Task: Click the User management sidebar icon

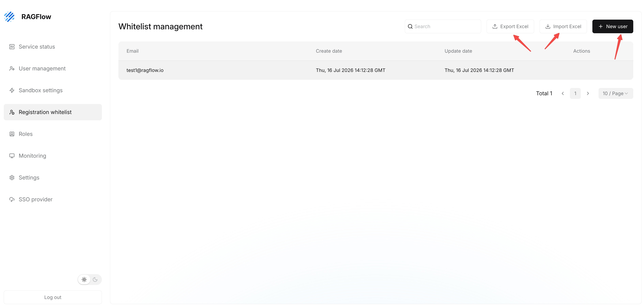Action: tap(12, 69)
